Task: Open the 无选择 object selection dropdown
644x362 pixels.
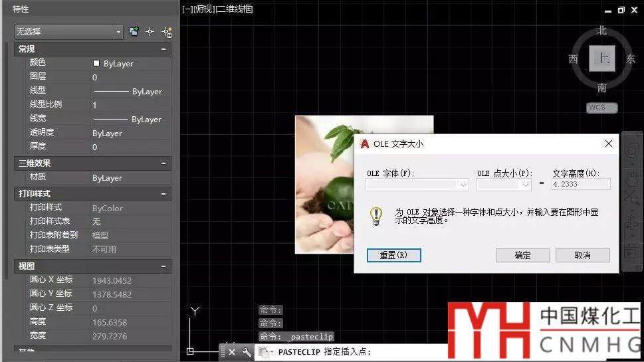Action: [x=118, y=31]
